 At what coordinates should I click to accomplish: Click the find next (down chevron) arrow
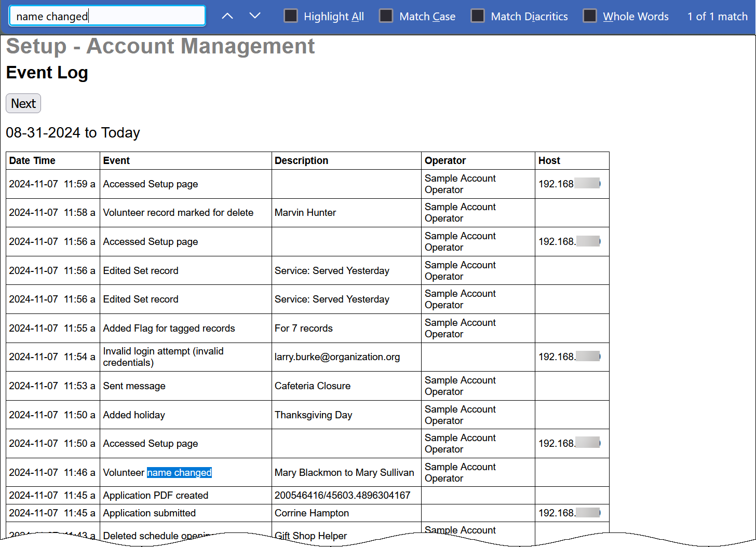[254, 16]
